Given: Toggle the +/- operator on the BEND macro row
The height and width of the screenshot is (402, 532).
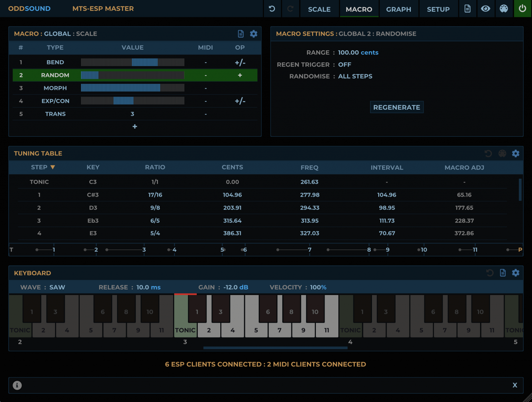Looking at the screenshot, I should pyautogui.click(x=240, y=62).
